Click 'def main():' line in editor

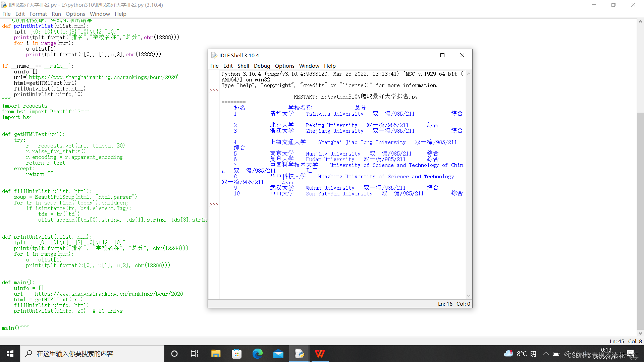[x=18, y=283]
